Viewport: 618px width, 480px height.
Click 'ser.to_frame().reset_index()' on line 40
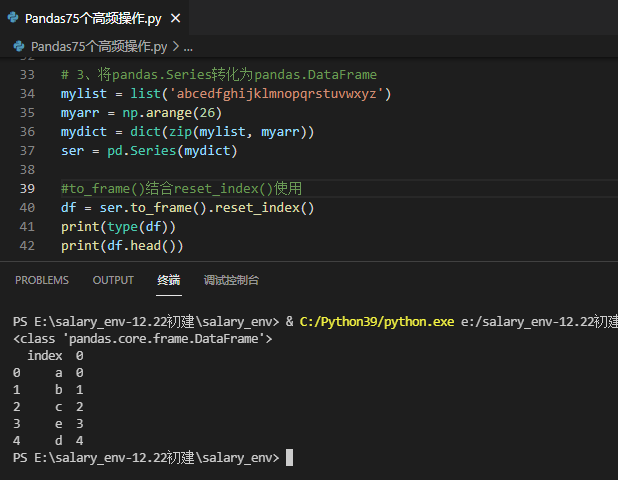point(207,208)
